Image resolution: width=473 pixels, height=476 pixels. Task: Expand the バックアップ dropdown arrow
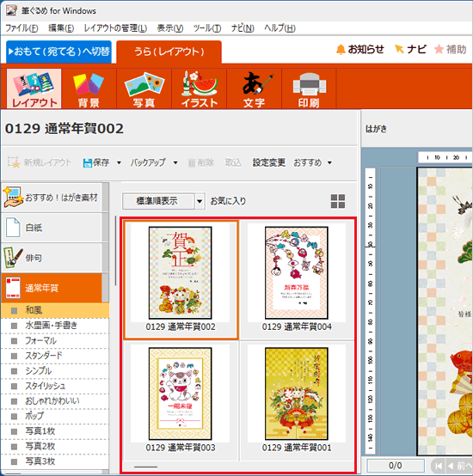pos(175,162)
